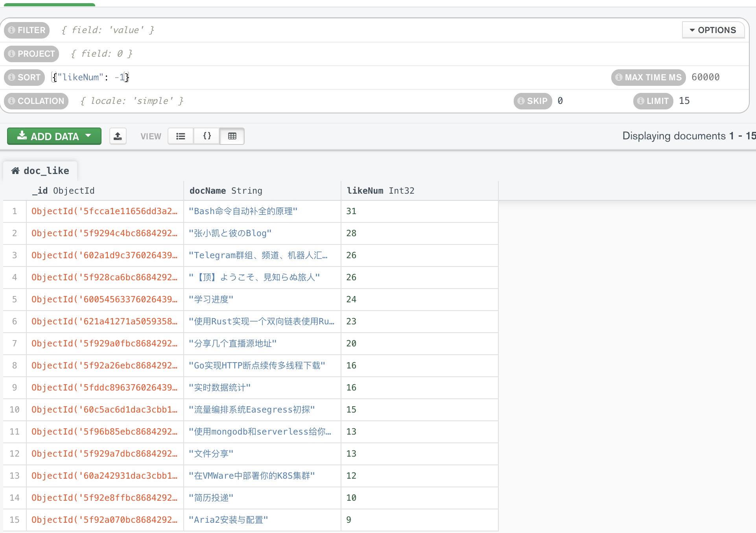This screenshot has height=533, width=756.
Task: Click docName cell "实时数据统计"
Action: (262, 388)
